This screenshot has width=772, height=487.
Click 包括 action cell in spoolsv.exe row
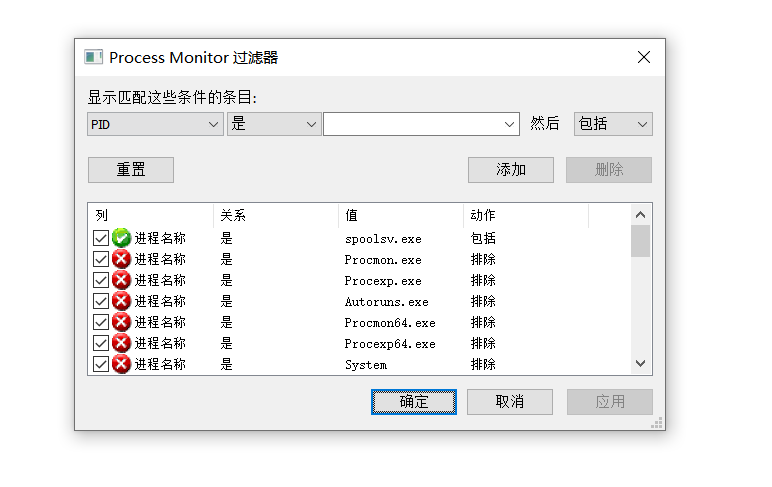pyautogui.click(x=483, y=238)
